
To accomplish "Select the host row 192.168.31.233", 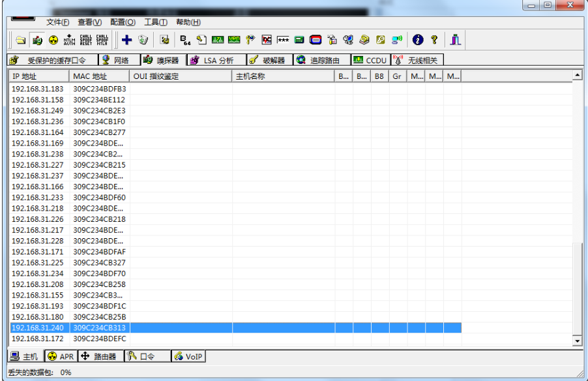I will pyautogui.click(x=235, y=198).
